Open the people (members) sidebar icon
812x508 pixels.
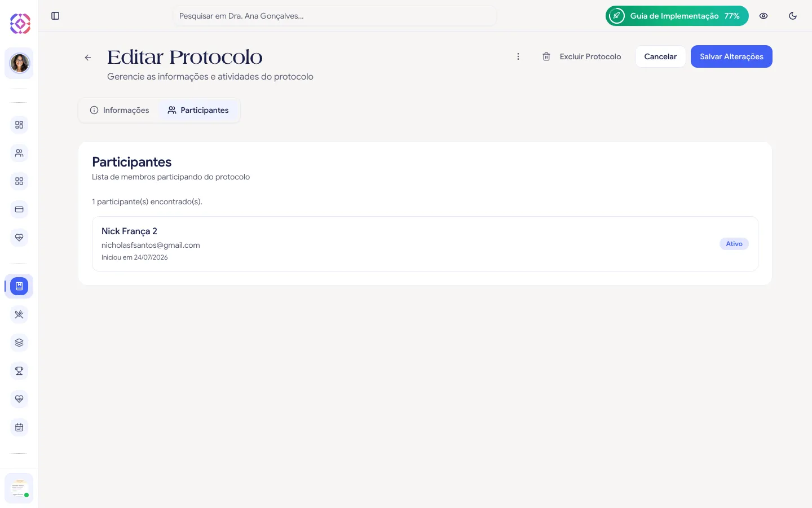click(19, 153)
